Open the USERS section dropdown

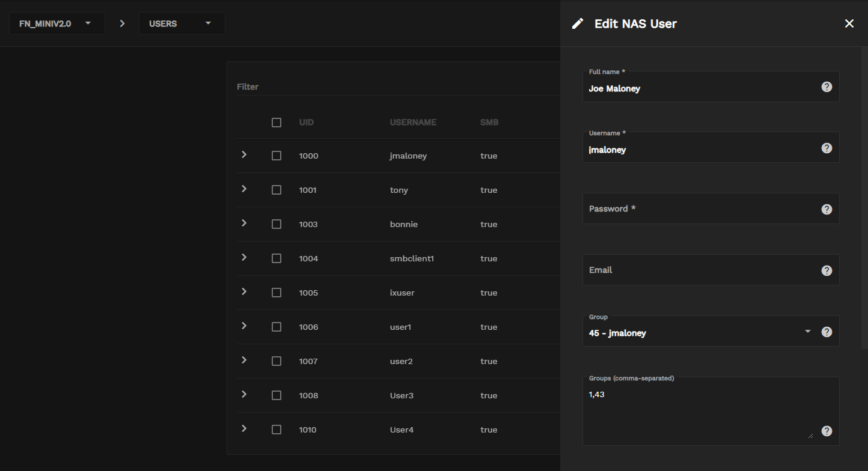pyautogui.click(x=182, y=23)
